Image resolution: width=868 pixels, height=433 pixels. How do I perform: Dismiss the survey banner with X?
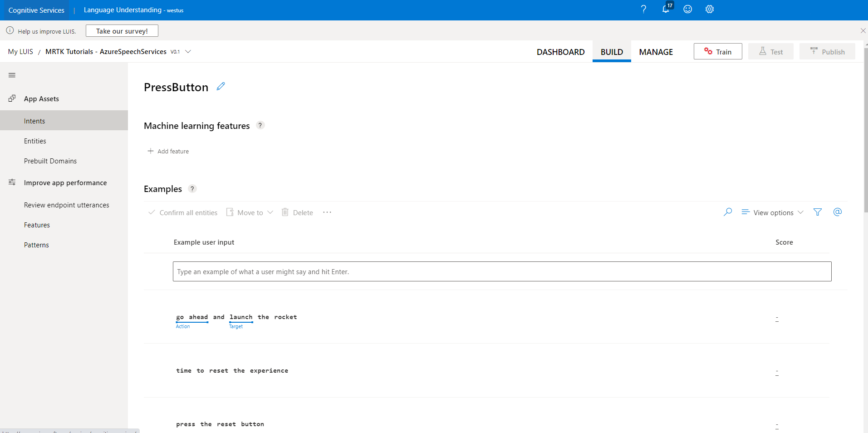pyautogui.click(x=863, y=31)
